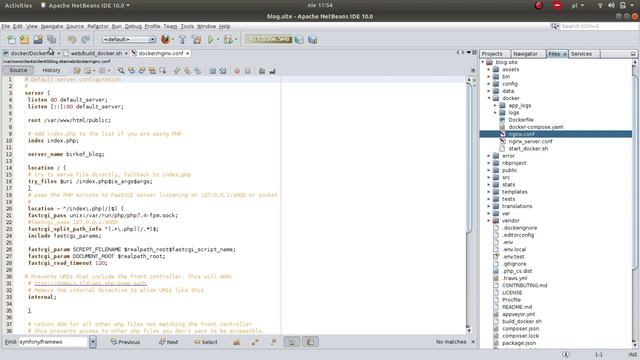640x360 pixels.
Task: Expand the assets folder
Action: [489, 69]
